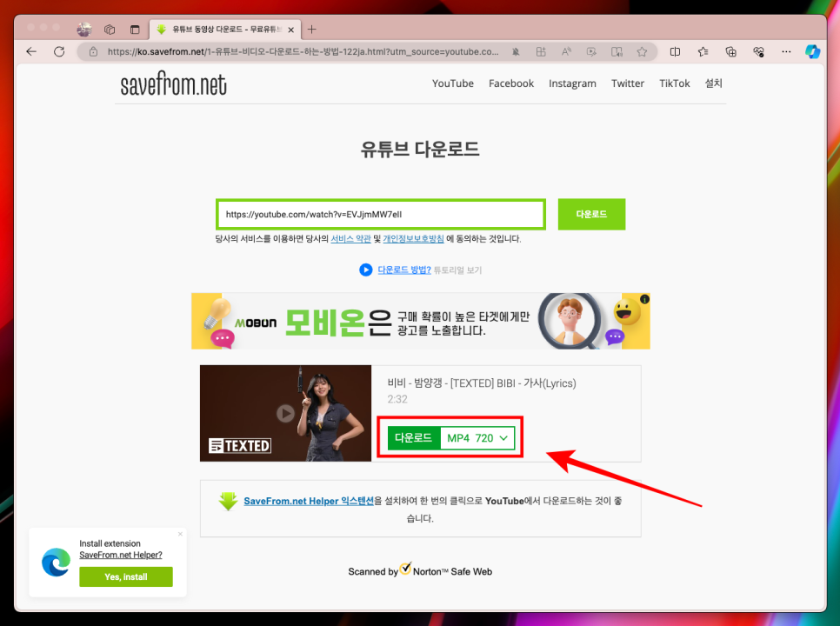Open the 서비스 약관 link

tap(350, 239)
